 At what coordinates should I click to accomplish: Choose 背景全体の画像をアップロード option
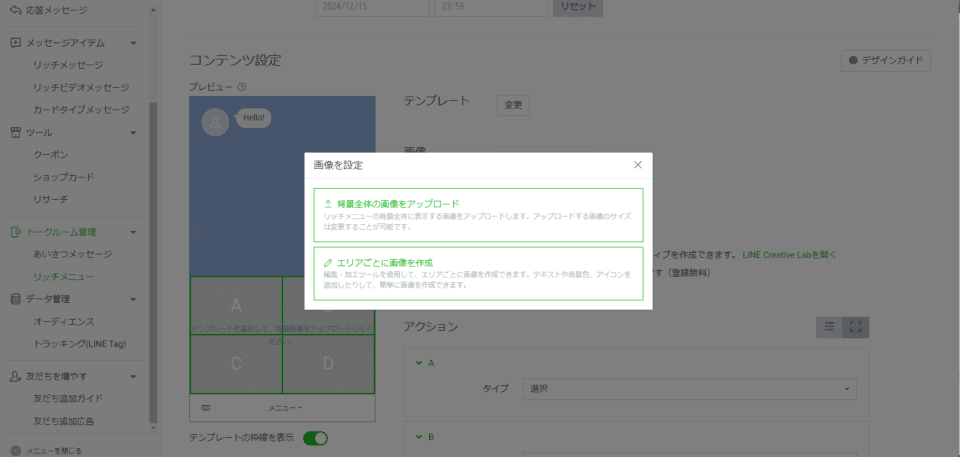pyautogui.click(x=478, y=215)
